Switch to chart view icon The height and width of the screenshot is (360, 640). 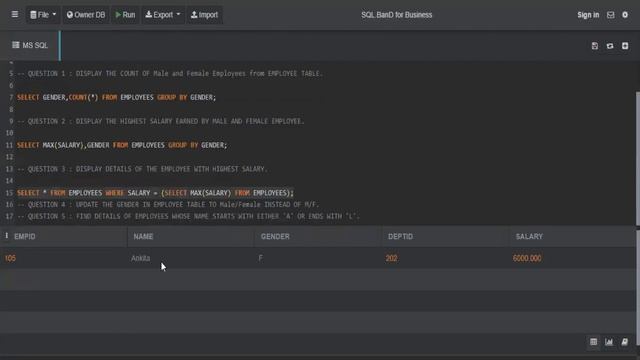coord(609,342)
